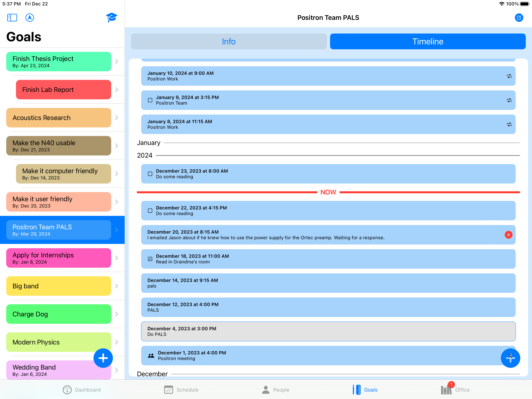Uncheck Read in Grandma's room task
The width and height of the screenshot is (532, 399).
(x=150, y=259)
